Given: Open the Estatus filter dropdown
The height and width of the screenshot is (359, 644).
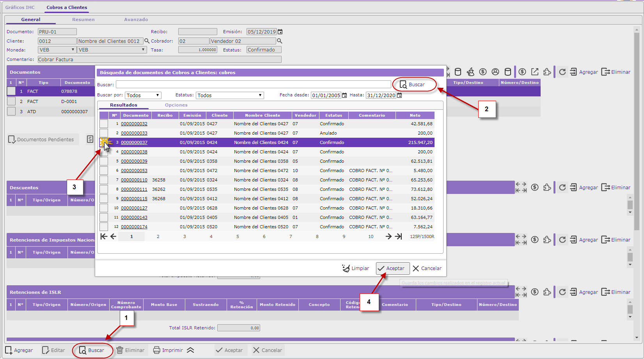Looking at the screenshot, I should 230,95.
